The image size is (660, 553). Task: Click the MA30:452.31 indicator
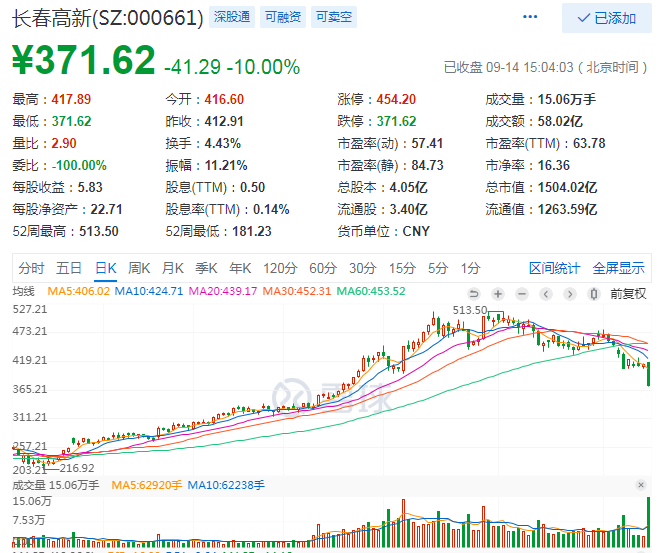[297, 291]
